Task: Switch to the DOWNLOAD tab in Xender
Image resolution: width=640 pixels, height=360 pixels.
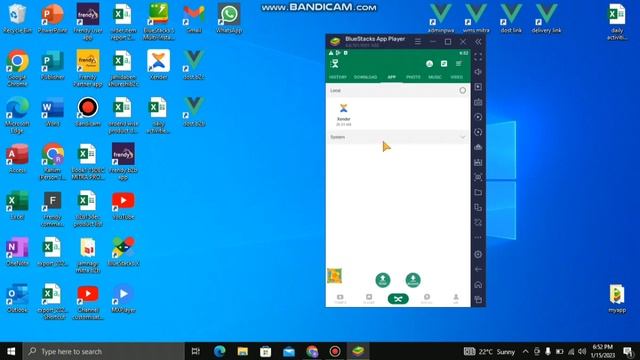Action: [366, 77]
